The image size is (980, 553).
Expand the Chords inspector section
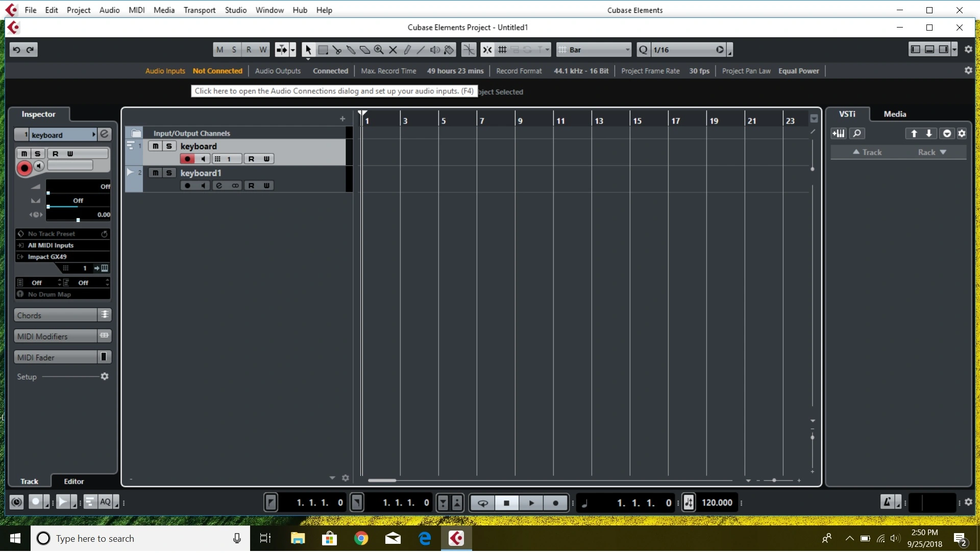56,316
